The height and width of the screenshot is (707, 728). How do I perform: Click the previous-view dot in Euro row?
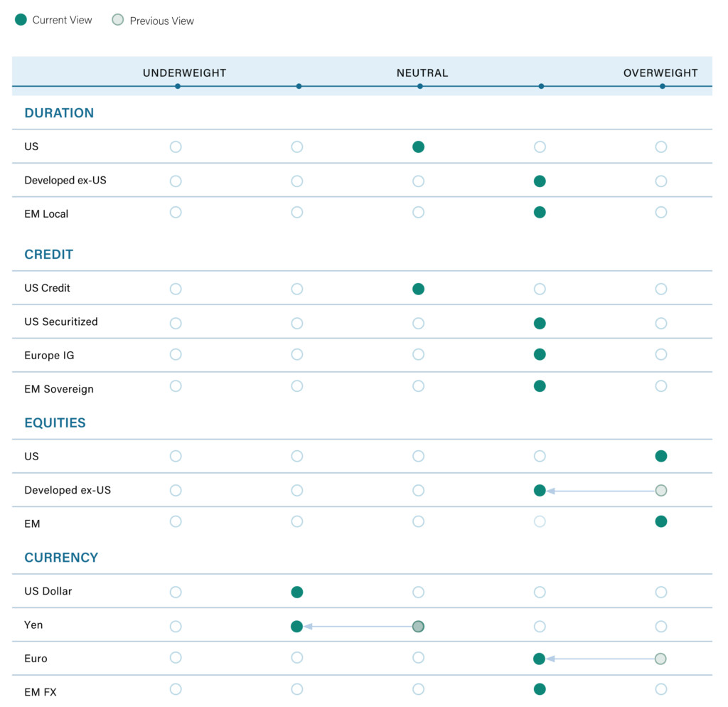[660, 659]
